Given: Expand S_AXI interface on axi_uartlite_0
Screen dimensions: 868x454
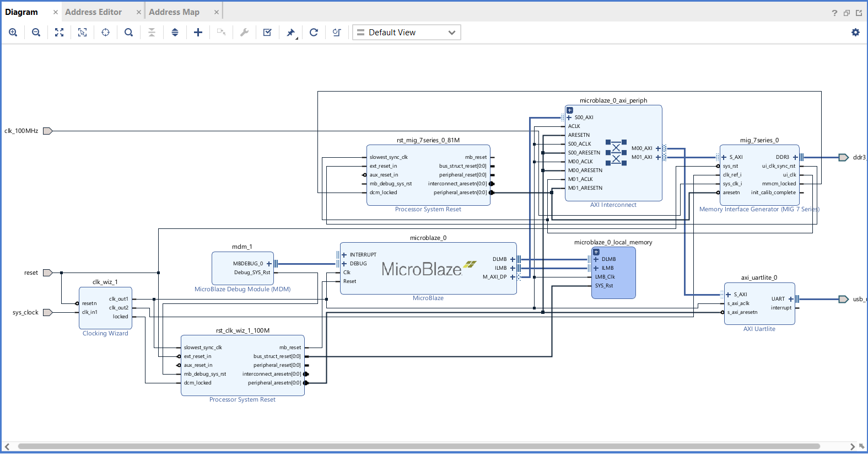Looking at the screenshot, I should (x=729, y=295).
